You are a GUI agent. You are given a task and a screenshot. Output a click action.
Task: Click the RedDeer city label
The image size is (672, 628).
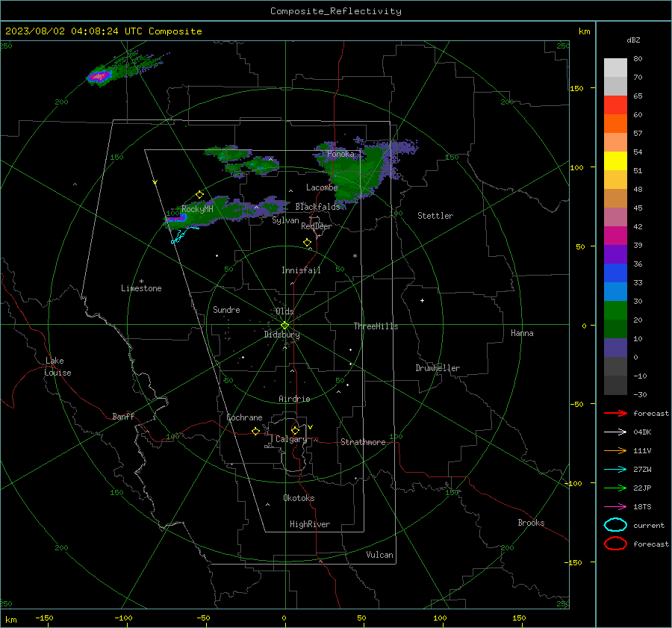[317, 226]
